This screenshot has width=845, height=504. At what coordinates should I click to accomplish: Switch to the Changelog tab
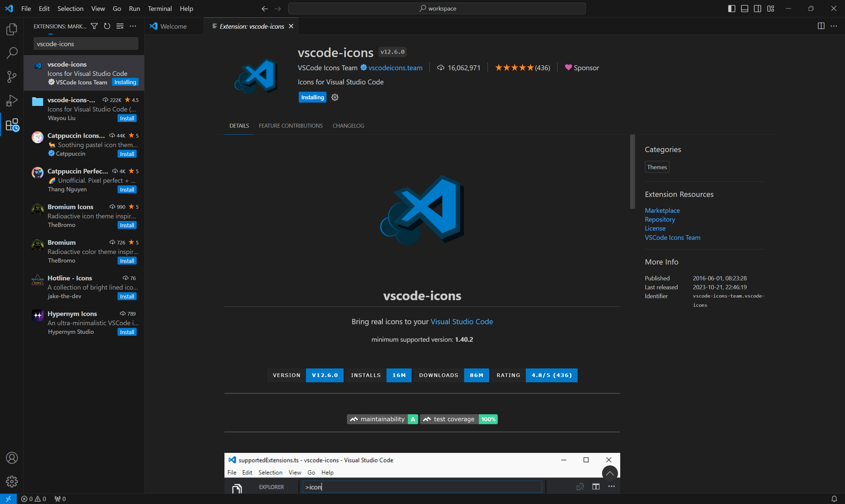coord(348,126)
